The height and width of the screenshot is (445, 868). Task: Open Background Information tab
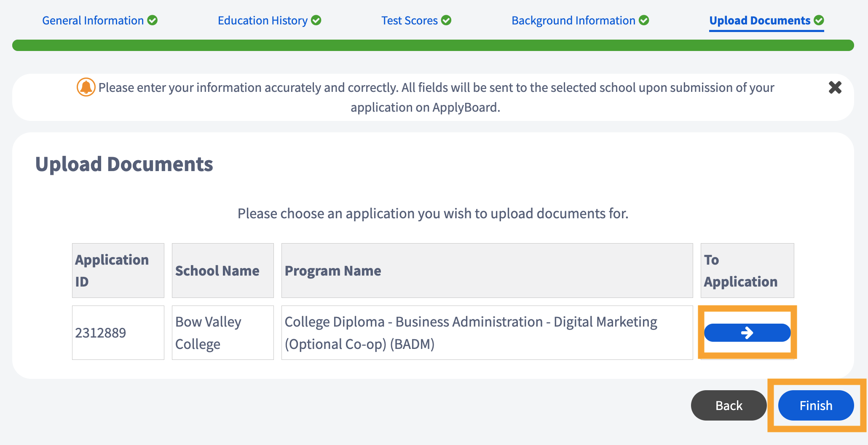click(580, 20)
